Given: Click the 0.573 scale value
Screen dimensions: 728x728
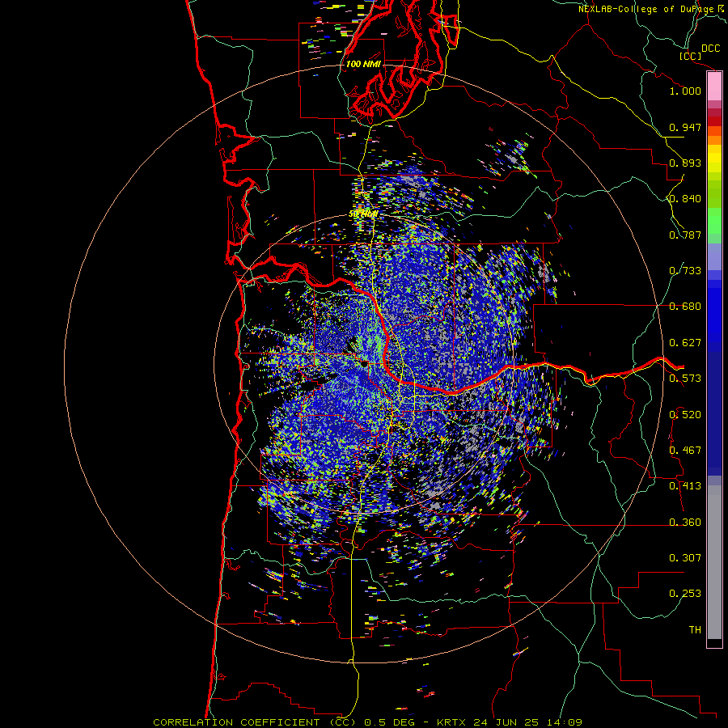Looking at the screenshot, I should click(685, 379).
